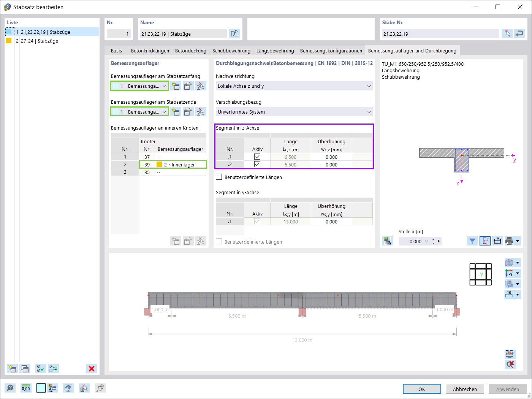Create new design support at Stabsatzanfang
The height and width of the screenshot is (399, 532).
pos(176,86)
